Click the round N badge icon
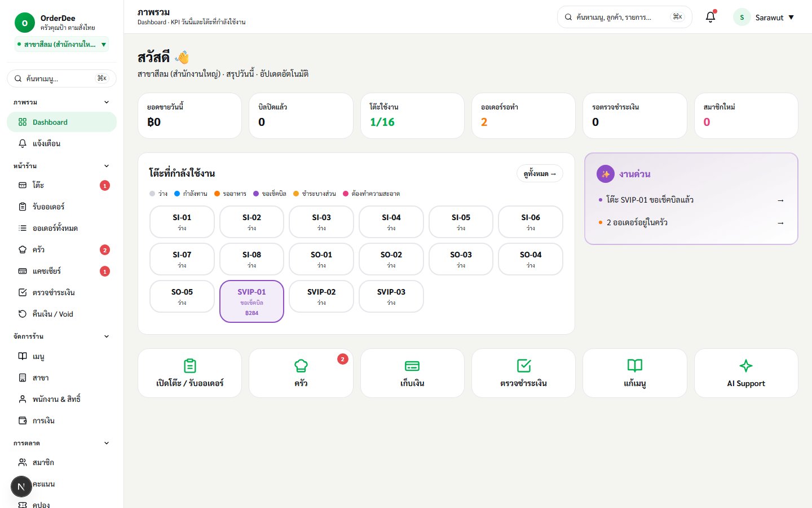The image size is (812, 508). [x=21, y=487]
